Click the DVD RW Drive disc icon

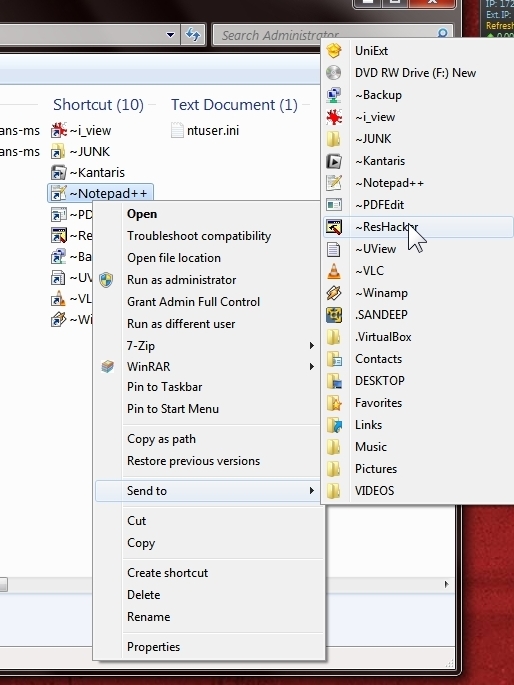point(334,73)
